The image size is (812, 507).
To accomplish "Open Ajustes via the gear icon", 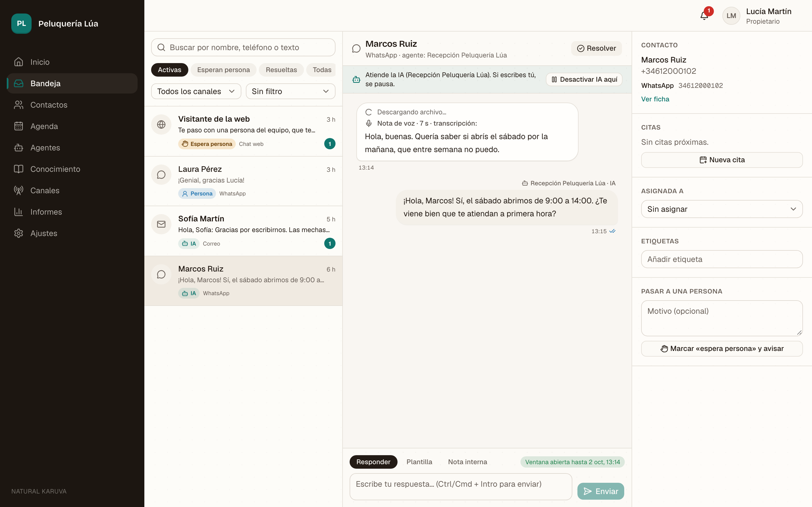I will click(19, 234).
